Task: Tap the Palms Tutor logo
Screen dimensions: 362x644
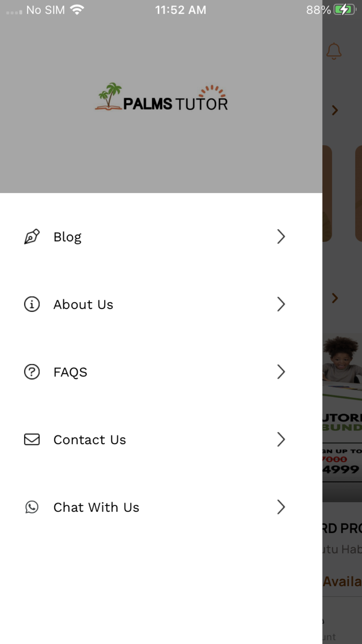Action: click(161, 97)
